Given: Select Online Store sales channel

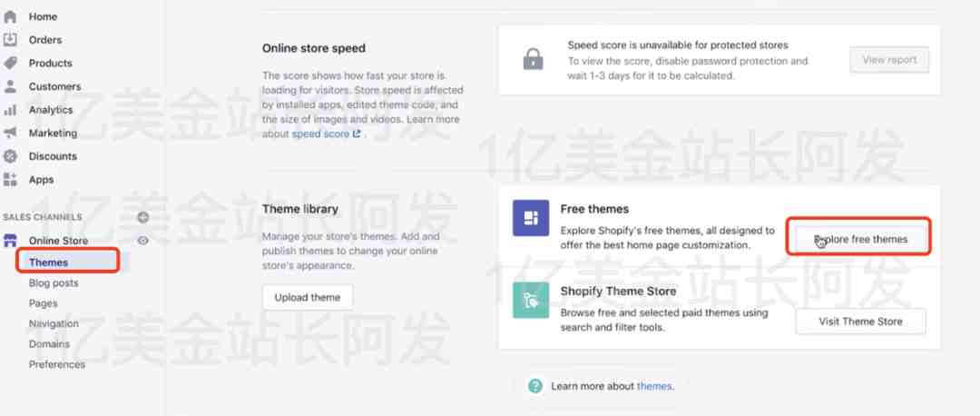Looking at the screenshot, I should (58, 241).
